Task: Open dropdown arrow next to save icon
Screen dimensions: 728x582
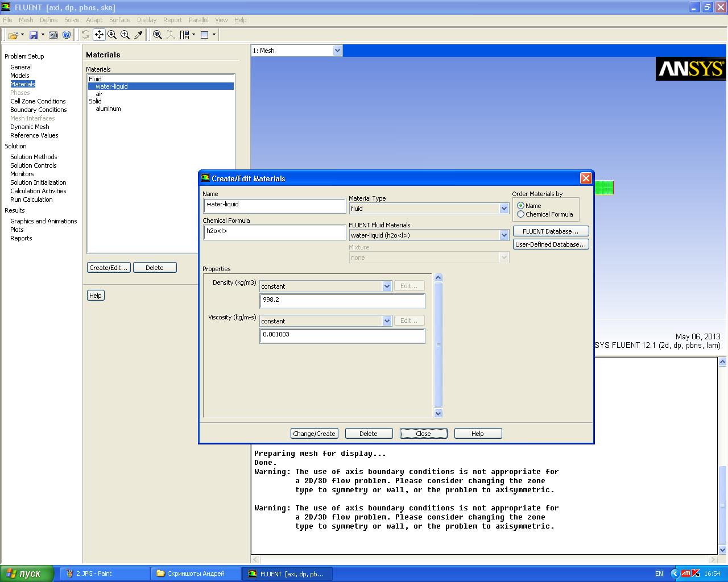Action: [x=43, y=35]
